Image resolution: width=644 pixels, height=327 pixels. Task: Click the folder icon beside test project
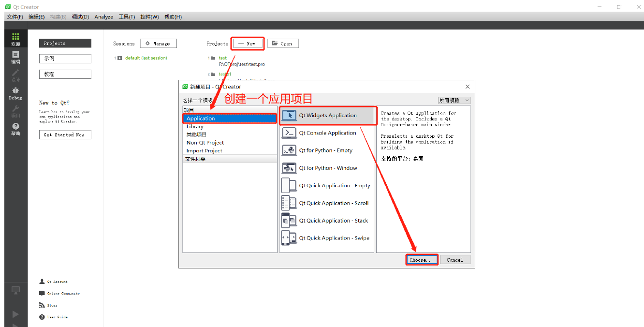point(213,58)
